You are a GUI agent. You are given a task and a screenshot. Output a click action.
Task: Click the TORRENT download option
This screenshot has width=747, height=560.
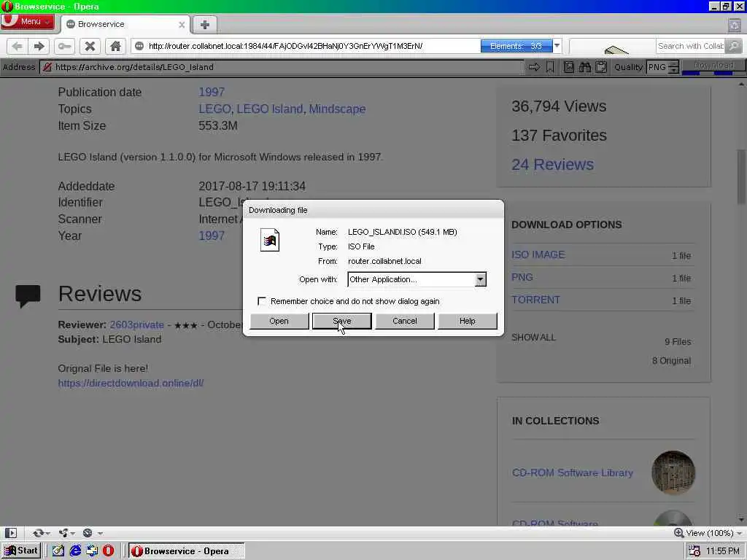coord(535,300)
